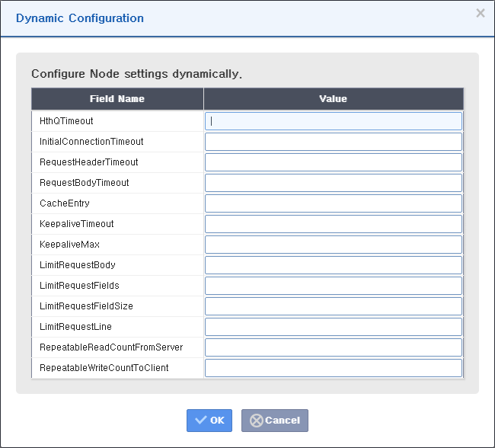This screenshot has height=448, width=495.
Task: Click the Field Name column header
Action: coord(117,98)
